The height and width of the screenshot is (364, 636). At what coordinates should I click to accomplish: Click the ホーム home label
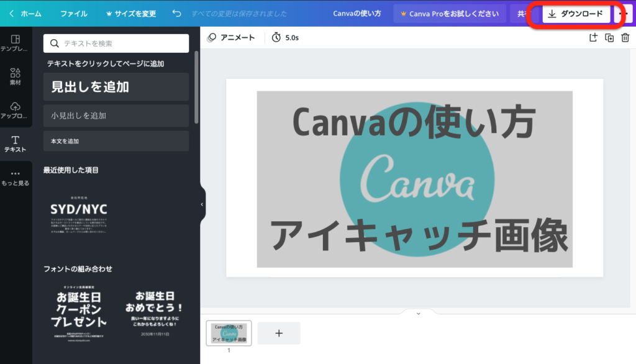(31, 14)
